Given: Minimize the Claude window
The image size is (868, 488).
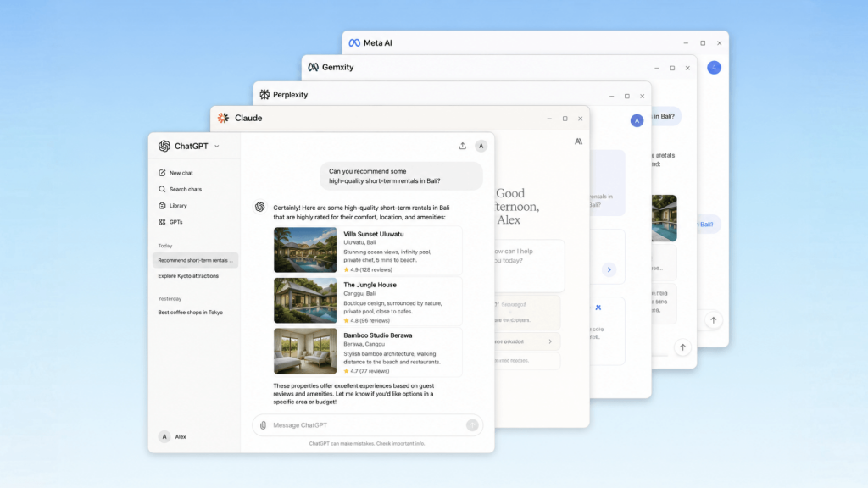Looking at the screenshot, I should tap(549, 119).
